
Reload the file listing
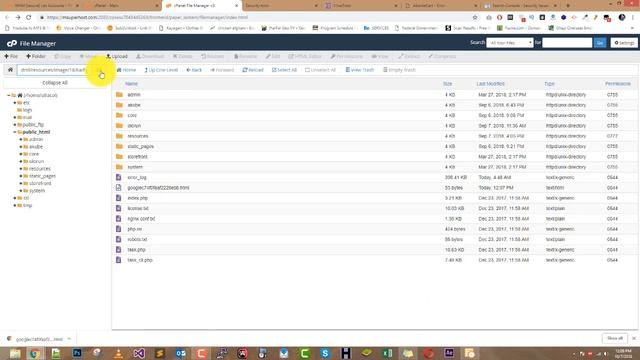[x=253, y=70]
